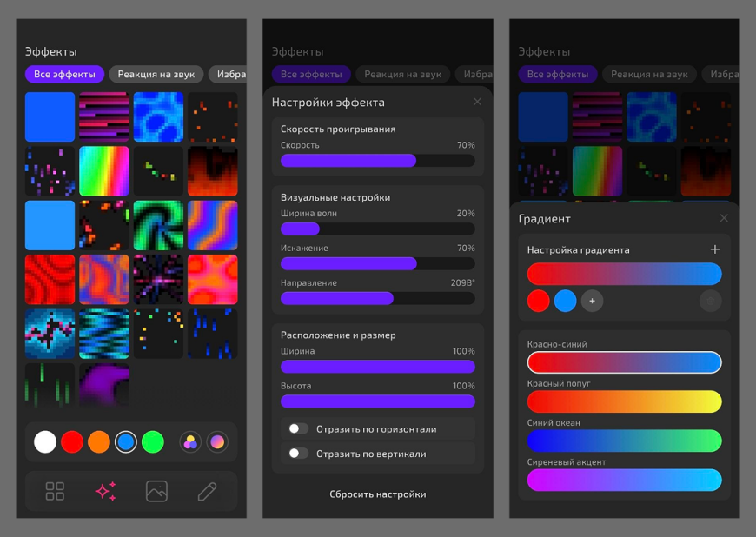Select the red gradient color stop
This screenshot has width=756, height=537.
(538, 301)
